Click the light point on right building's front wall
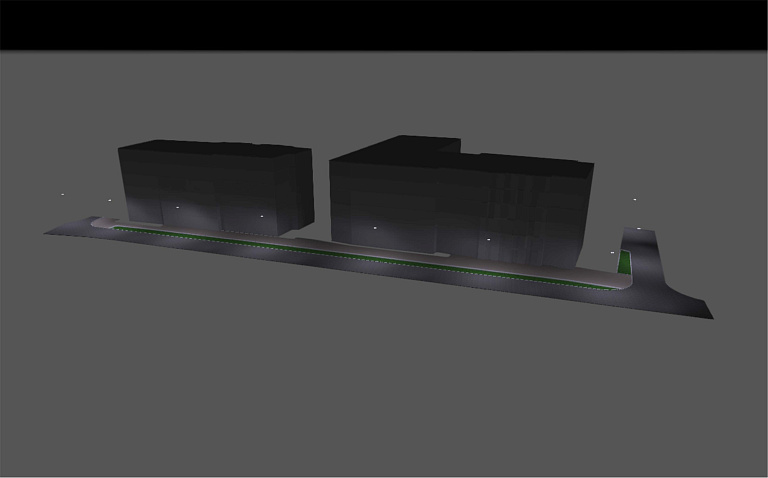This screenshot has width=768, height=478. tap(488, 240)
